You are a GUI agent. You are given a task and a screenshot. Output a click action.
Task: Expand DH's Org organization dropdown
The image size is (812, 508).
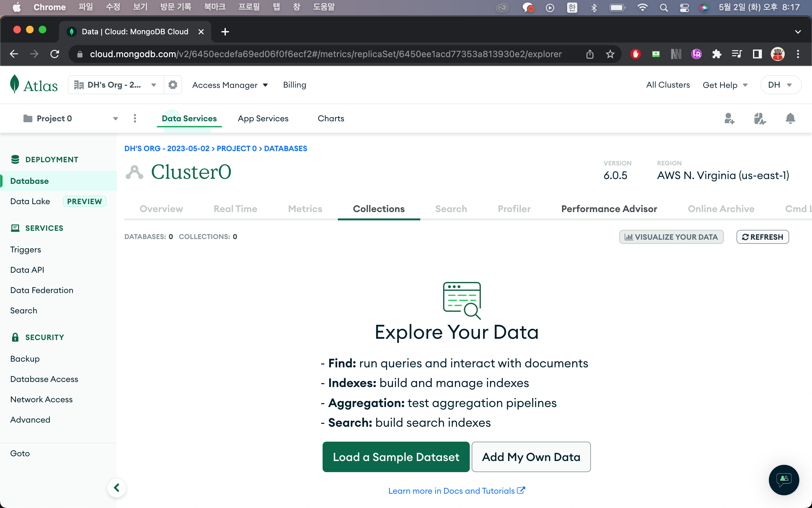pos(115,85)
